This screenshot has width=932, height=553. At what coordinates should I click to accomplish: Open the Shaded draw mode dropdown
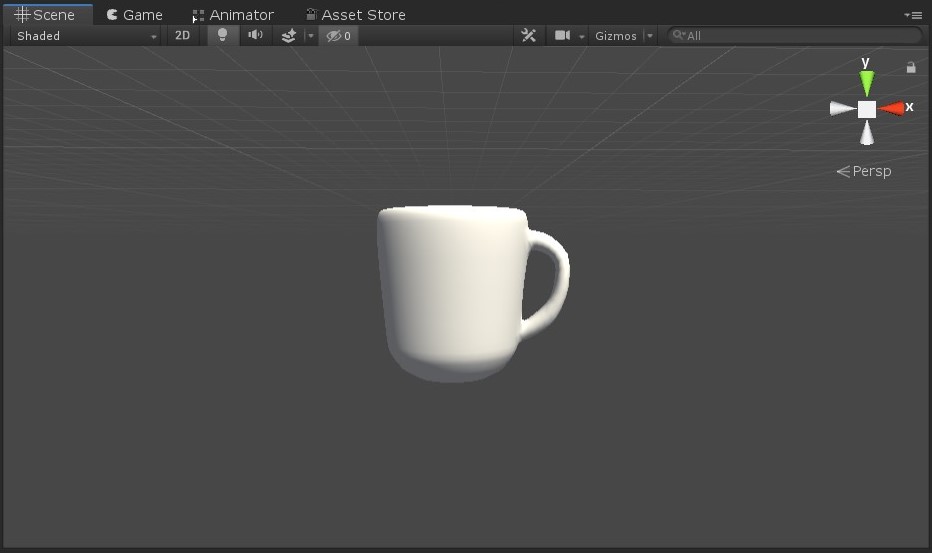pos(86,36)
